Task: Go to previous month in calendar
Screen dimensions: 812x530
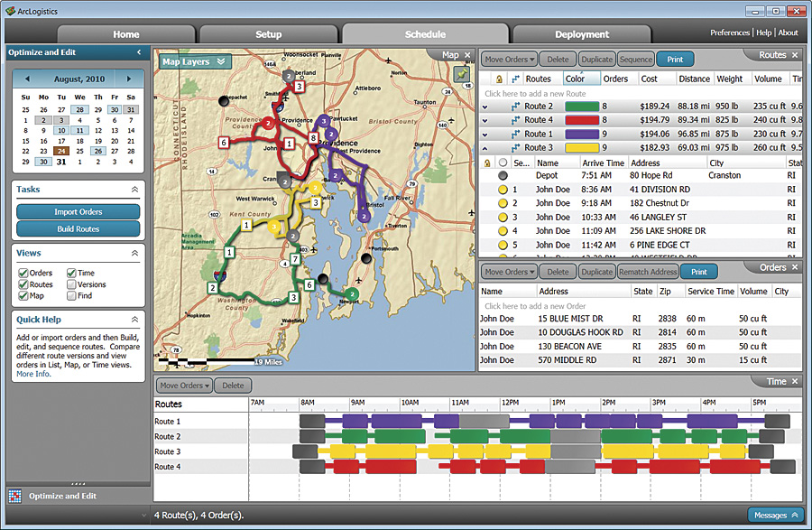Action: 26,79
